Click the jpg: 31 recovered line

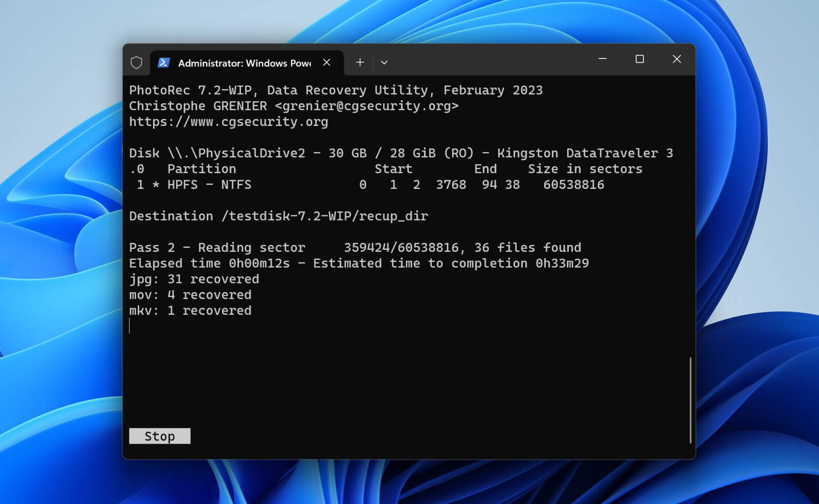tap(194, 279)
